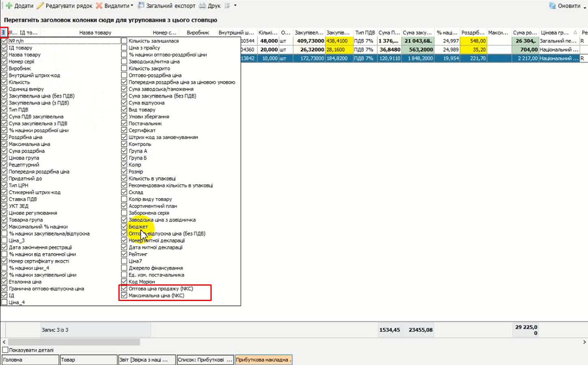588x365 pixels.
Task: Check the Кількість залишилася column checkbox
Action: click(x=124, y=41)
